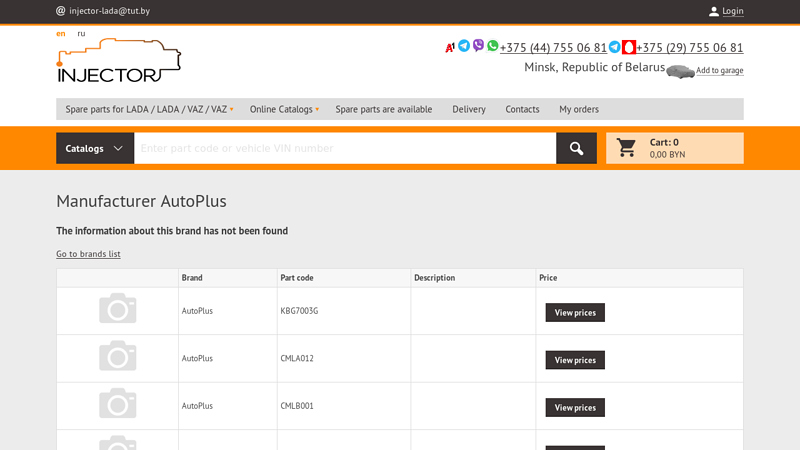Open the shopping cart icon

(x=626, y=148)
